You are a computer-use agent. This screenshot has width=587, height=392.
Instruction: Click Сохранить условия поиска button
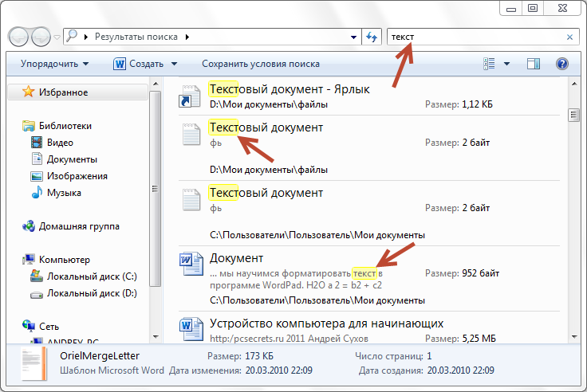click(261, 64)
